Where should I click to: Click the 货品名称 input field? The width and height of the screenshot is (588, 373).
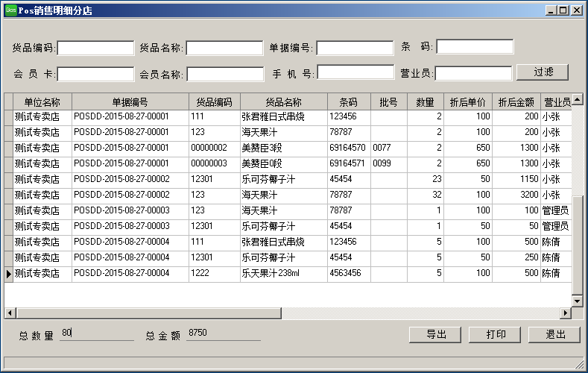click(224, 48)
